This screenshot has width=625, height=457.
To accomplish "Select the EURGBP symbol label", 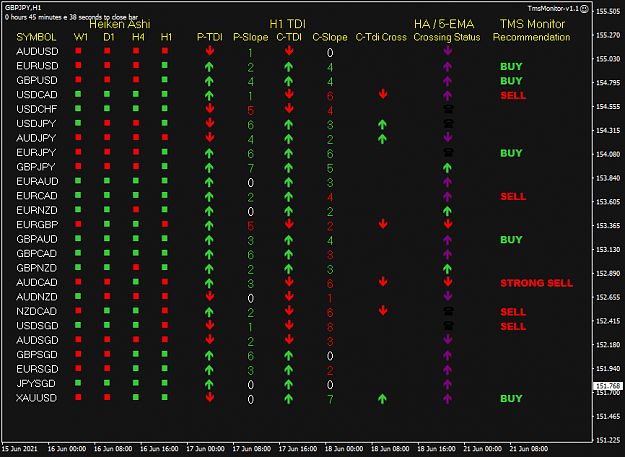I will tap(37, 225).
